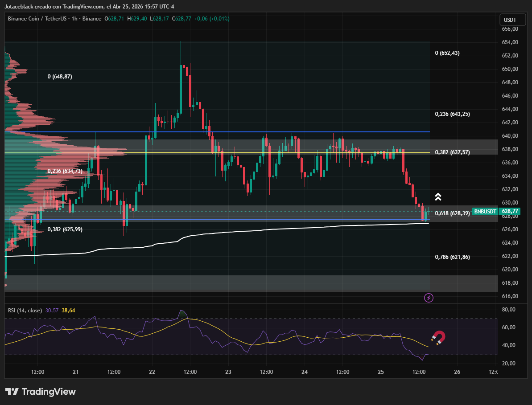Click the white double chevron up icon
Viewport: 532px width, 405px height.
point(438,197)
